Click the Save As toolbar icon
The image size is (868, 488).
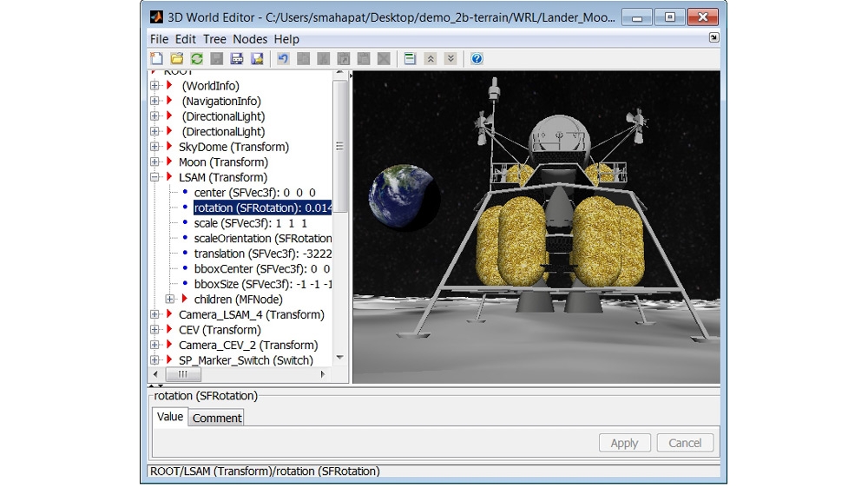tap(257, 58)
